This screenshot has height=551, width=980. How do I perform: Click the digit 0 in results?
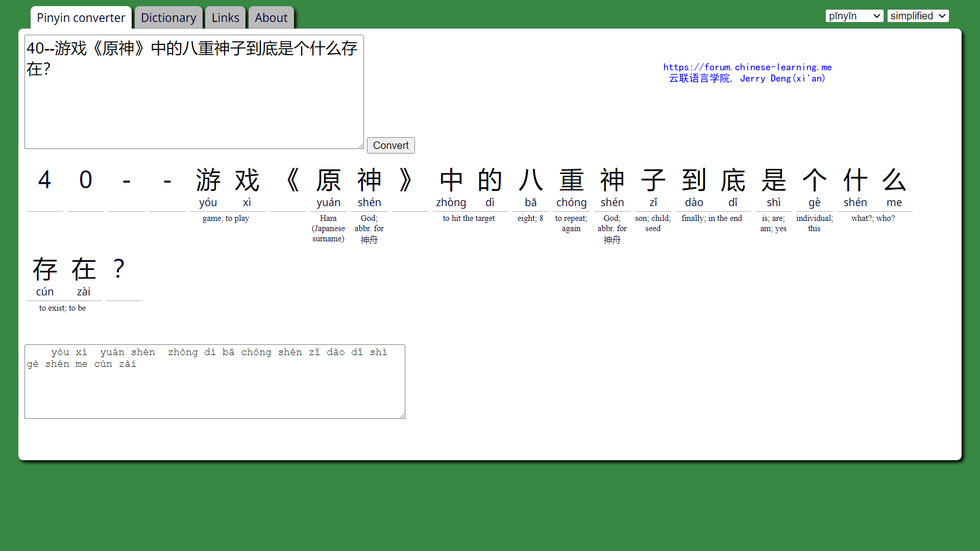[x=86, y=180]
